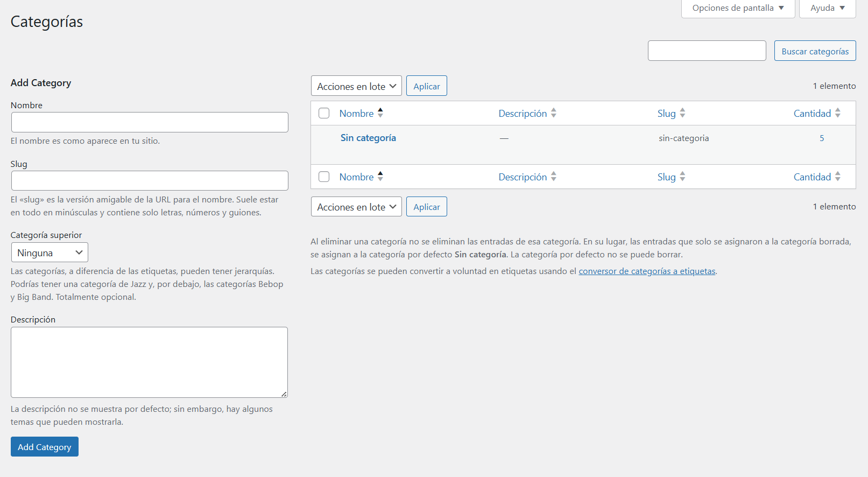Click the Descripción dash cell of Sin categoría
This screenshot has width=868, height=477.
[x=504, y=138]
